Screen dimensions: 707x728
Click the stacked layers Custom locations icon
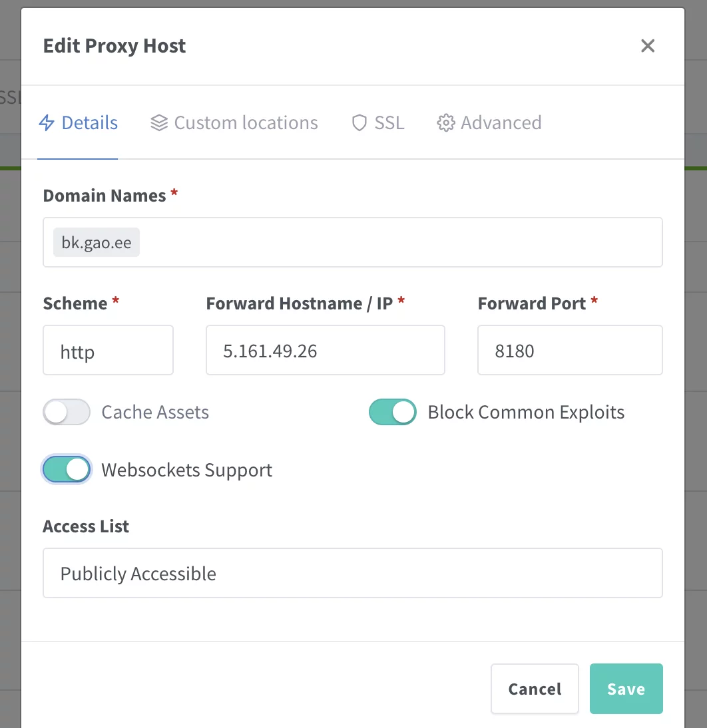click(159, 123)
